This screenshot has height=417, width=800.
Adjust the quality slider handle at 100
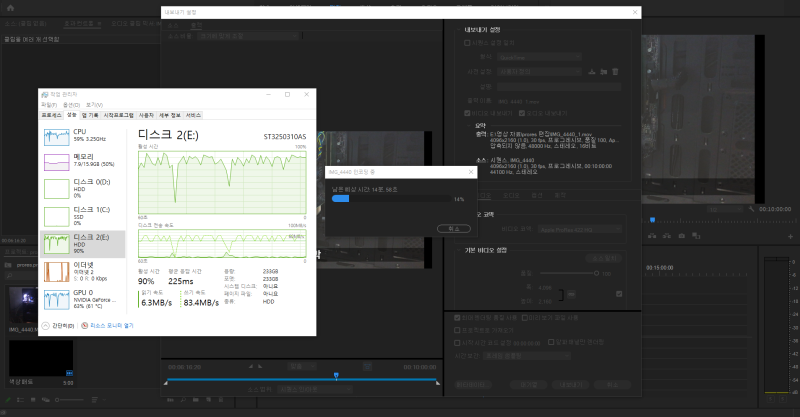(596, 273)
